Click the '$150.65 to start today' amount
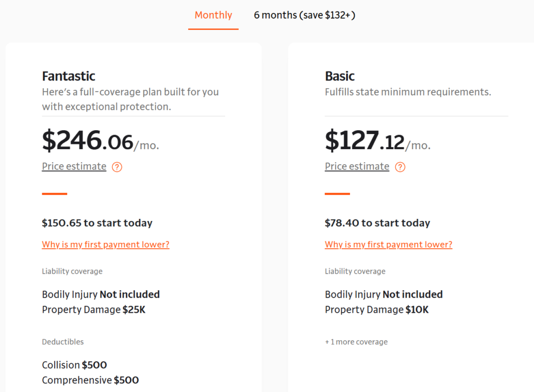Image resolution: width=534 pixels, height=392 pixels. click(x=97, y=223)
